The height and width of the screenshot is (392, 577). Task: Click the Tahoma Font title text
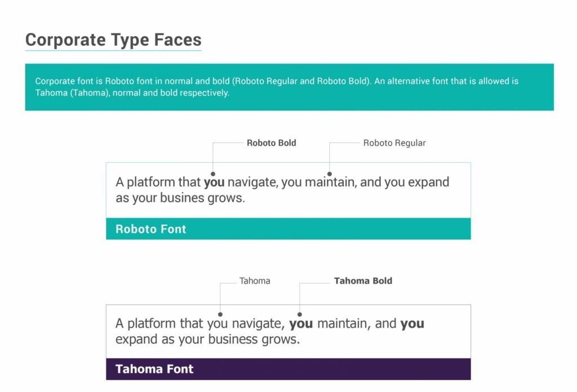pyautogui.click(x=154, y=369)
